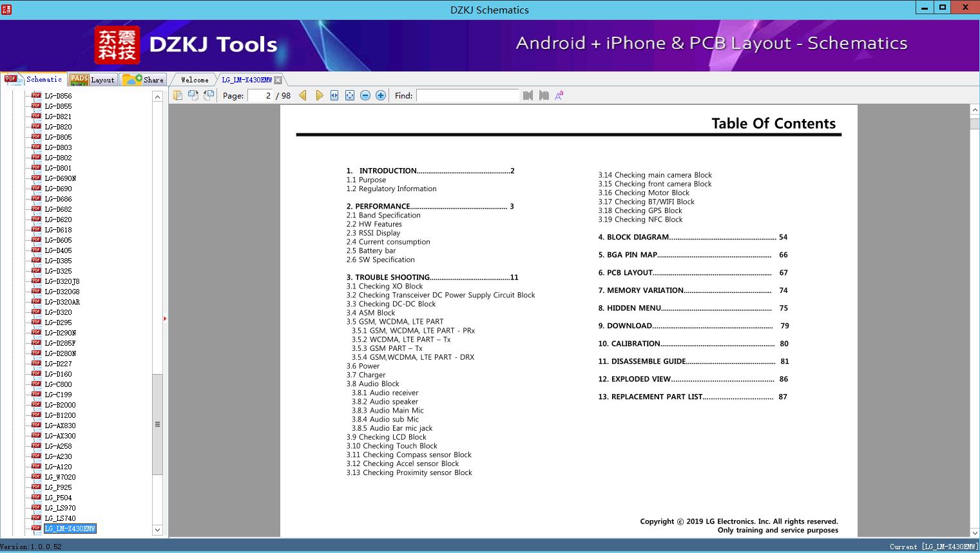Click the tree list scroll-down arrow
The height and width of the screenshot is (553, 980).
pos(157,530)
